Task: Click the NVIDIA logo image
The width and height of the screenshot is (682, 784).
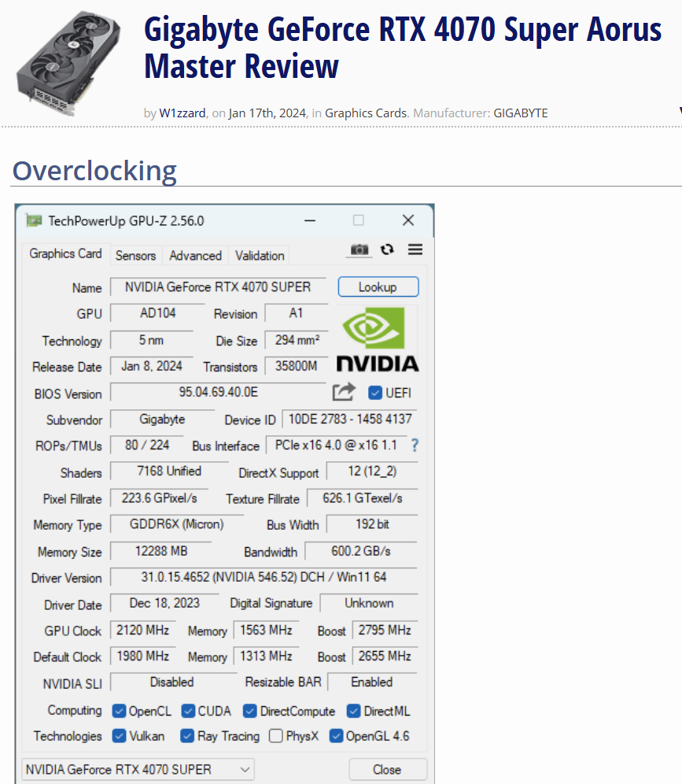Action: 378,340
